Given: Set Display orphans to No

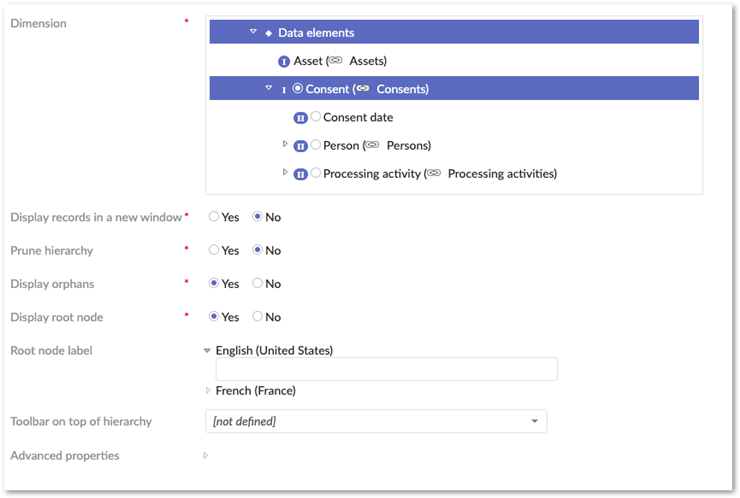Looking at the screenshot, I should pyautogui.click(x=258, y=283).
